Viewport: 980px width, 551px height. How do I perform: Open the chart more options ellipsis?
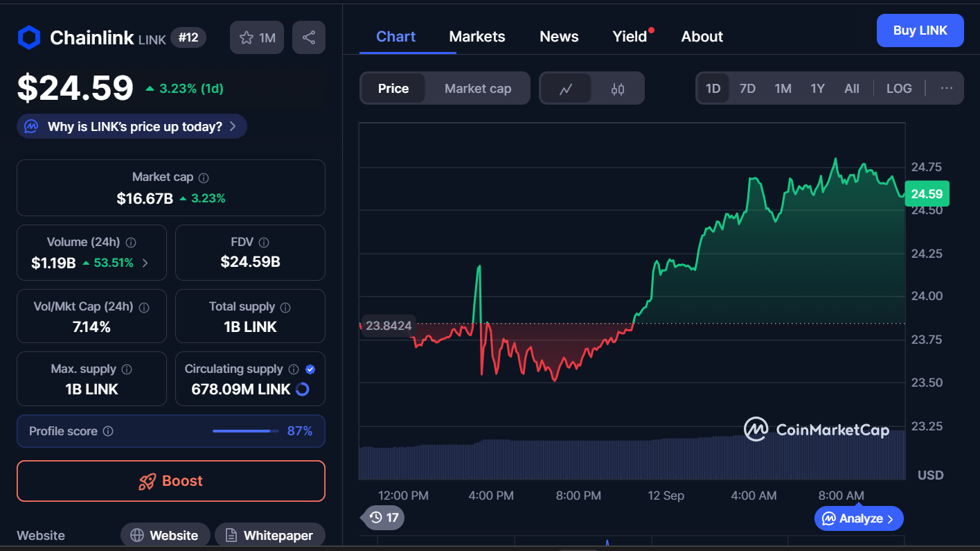pos(947,88)
